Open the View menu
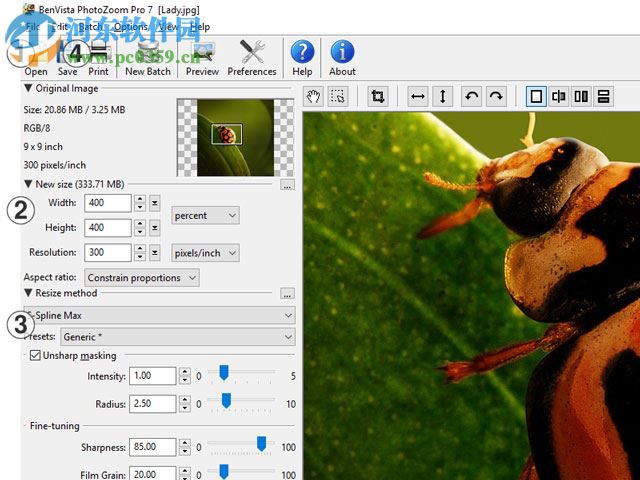 [x=168, y=27]
